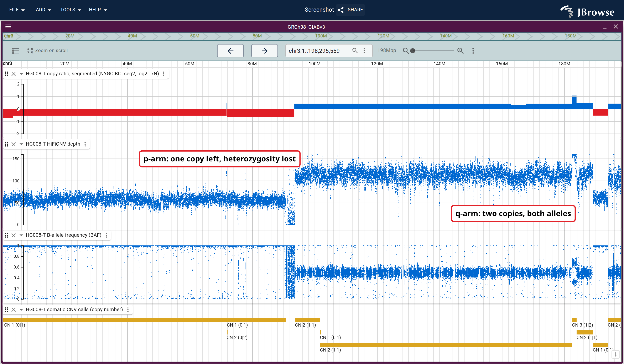Pan right with the forward arrow
This screenshot has width=624, height=364.
(264, 51)
